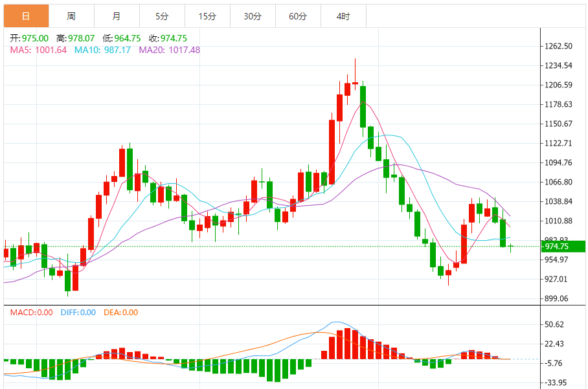Click the last small candle at 974.75

(x=511, y=247)
